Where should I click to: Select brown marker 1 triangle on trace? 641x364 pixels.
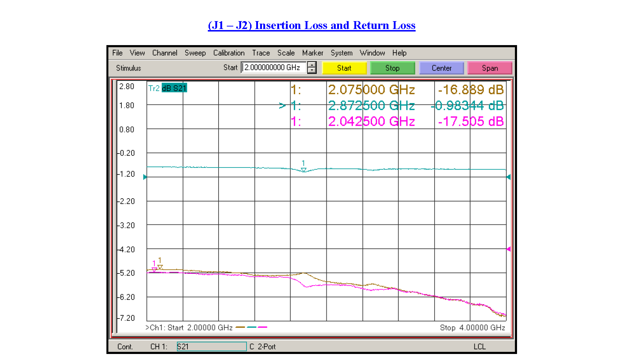[x=160, y=267]
